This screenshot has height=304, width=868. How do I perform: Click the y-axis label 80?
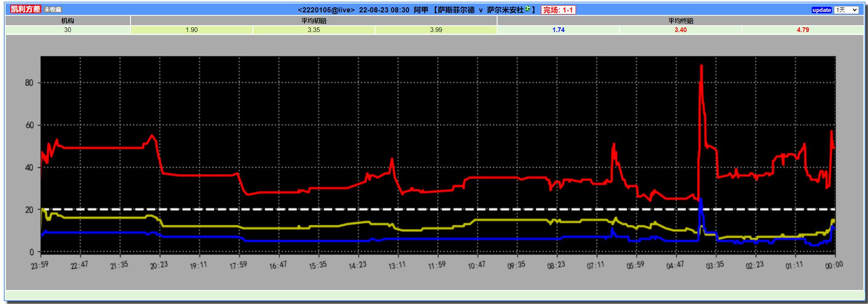pos(29,83)
